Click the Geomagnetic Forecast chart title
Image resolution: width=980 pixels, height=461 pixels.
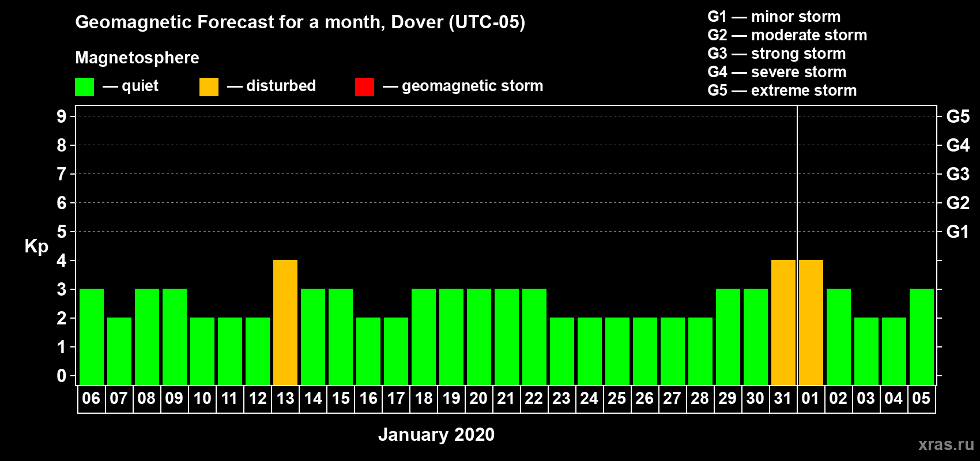pyautogui.click(x=300, y=22)
